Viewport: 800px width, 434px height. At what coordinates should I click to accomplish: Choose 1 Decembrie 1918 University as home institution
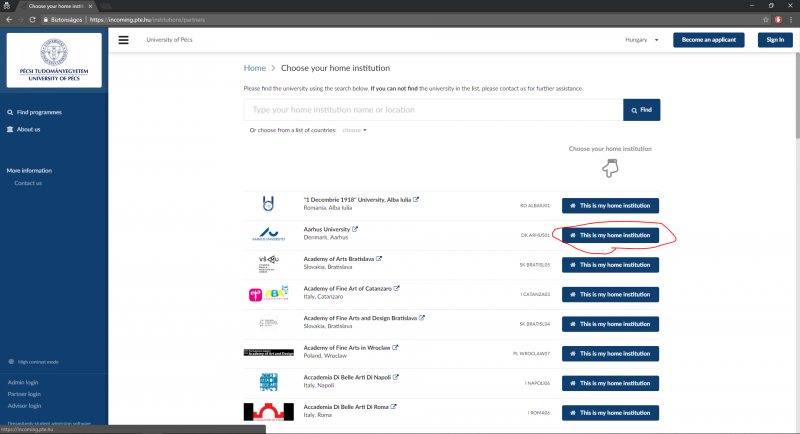(x=610, y=206)
